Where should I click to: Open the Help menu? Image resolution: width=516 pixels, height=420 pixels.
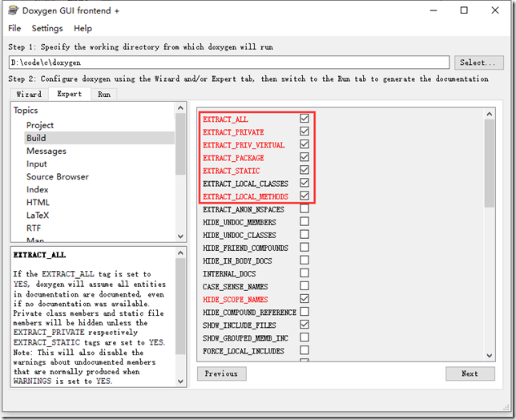pyautogui.click(x=83, y=28)
